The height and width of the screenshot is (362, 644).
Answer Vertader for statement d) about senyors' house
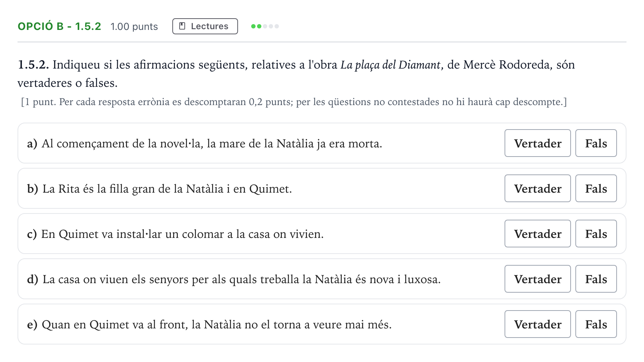click(x=537, y=279)
